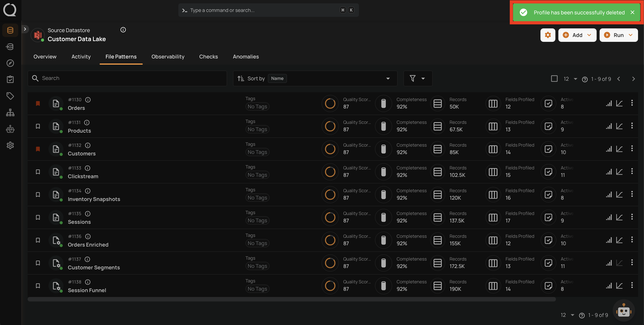Go to next page arrow

tap(633, 79)
